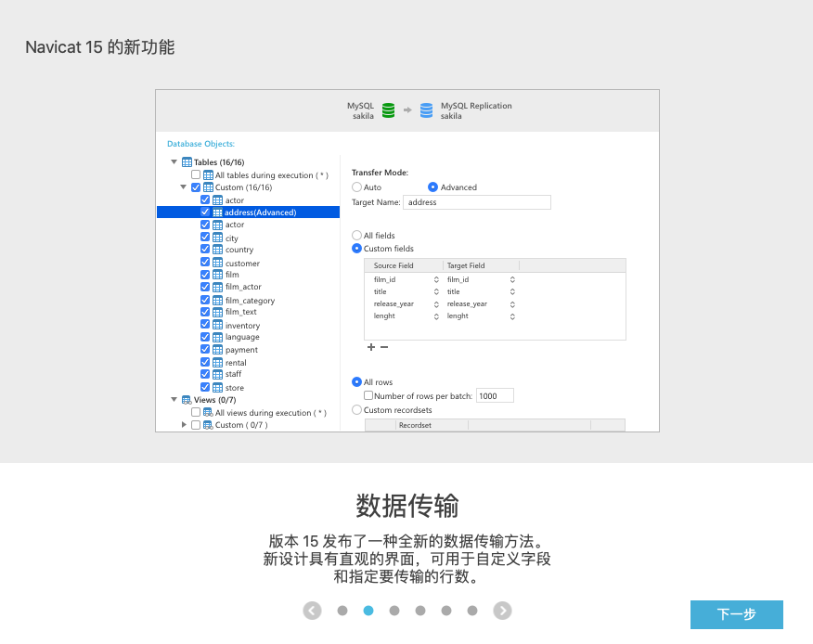The image size is (813, 644).
Task: Select the sixth page indicator dot
Action: [x=471, y=611]
